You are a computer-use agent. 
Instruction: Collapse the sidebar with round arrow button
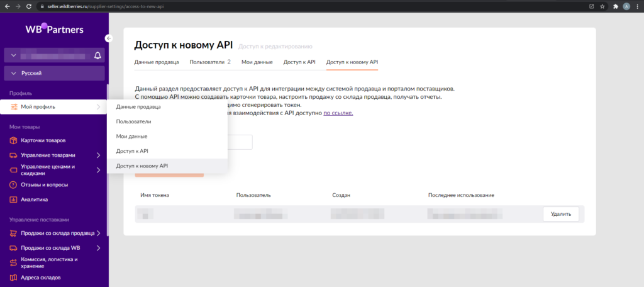pos(109,38)
